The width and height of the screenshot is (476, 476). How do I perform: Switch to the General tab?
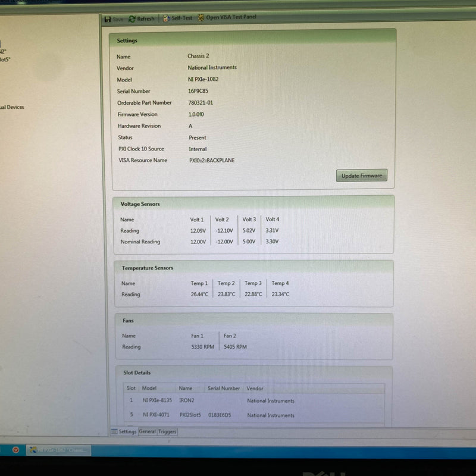pos(147,432)
